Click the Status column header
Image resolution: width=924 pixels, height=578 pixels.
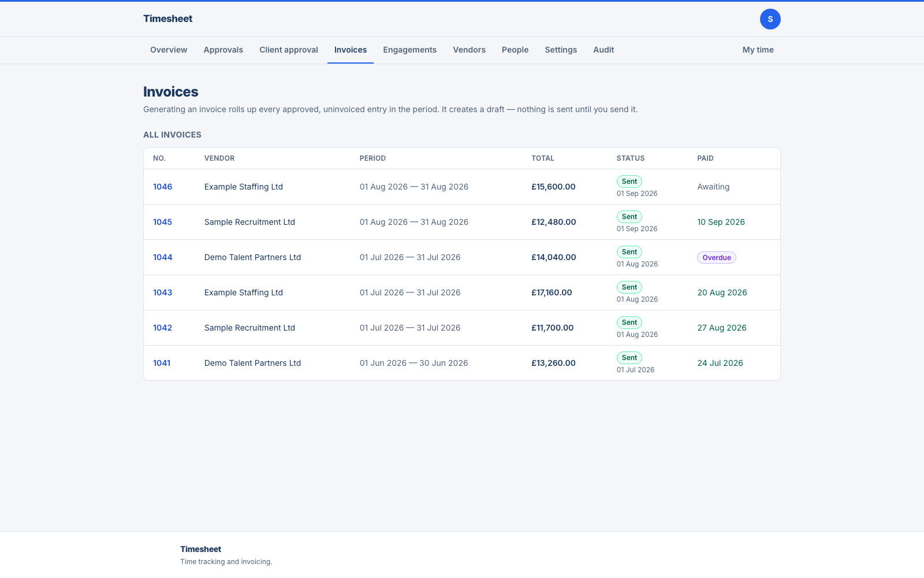tap(630, 158)
